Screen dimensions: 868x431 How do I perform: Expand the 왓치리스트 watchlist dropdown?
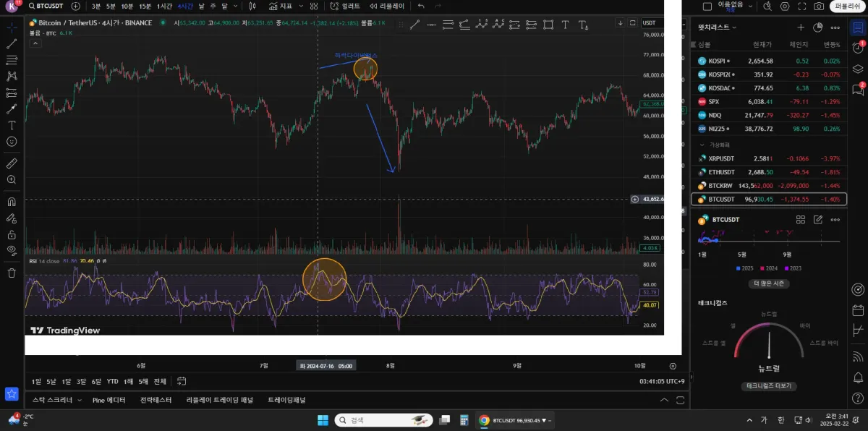click(x=718, y=27)
